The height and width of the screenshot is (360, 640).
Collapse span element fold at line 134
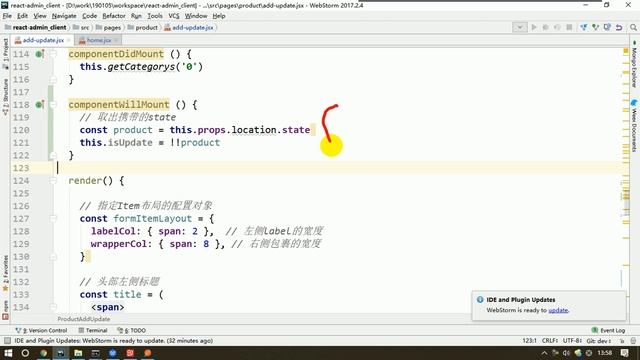pos(53,307)
